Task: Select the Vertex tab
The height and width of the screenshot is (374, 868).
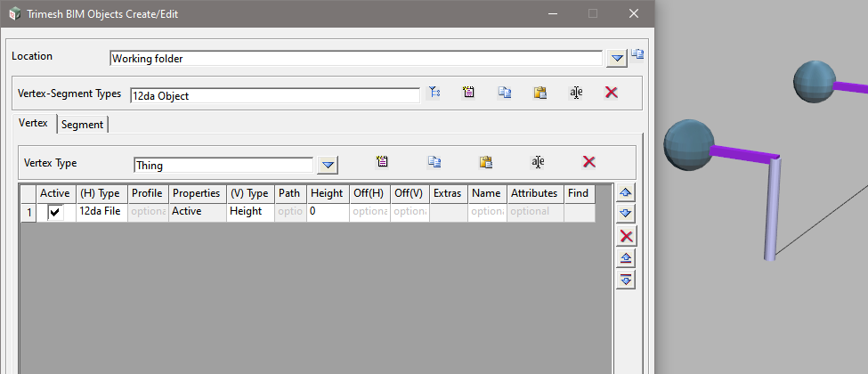Action: [33, 124]
